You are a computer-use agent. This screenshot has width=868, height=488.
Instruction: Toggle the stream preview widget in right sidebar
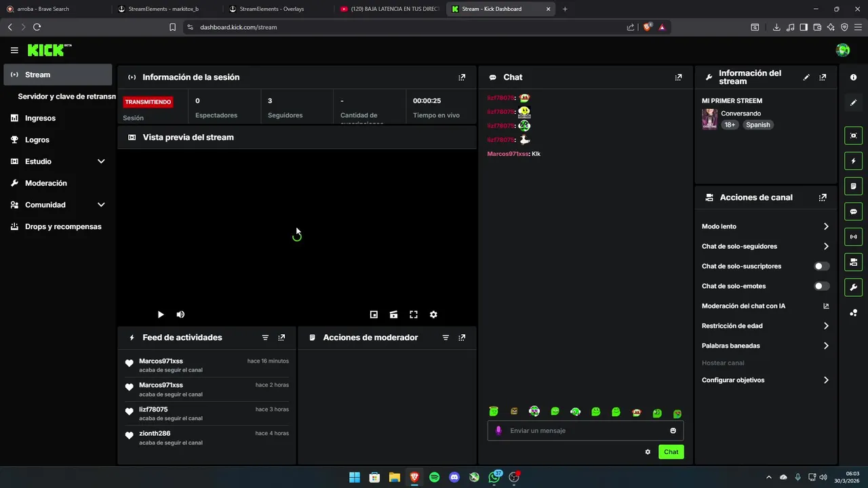click(x=854, y=136)
